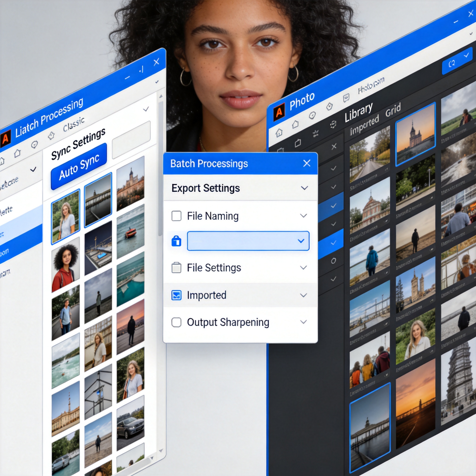This screenshot has height=476, width=476.
Task: Expand the File Naming row chevron
Action: pos(304,216)
